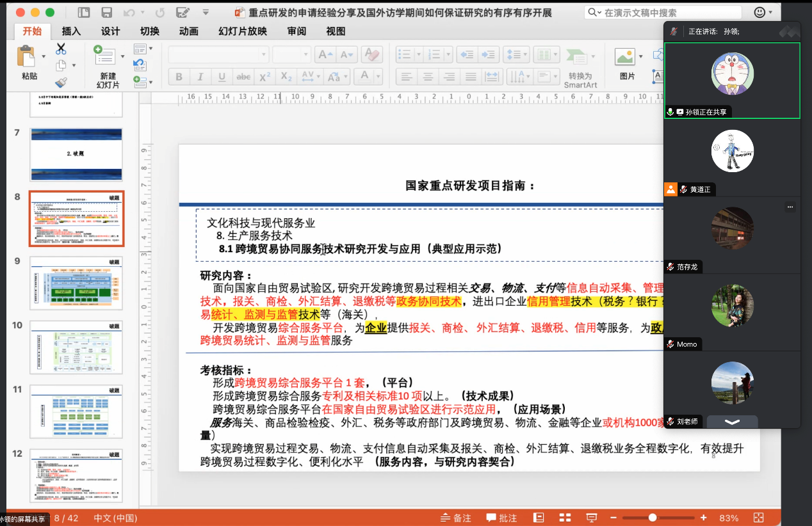The image size is (812, 526).
Task: Click the zoom slider handle
Action: (x=653, y=518)
